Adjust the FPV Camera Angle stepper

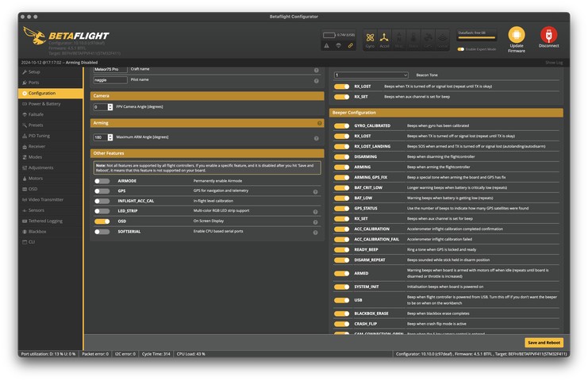point(110,106)
